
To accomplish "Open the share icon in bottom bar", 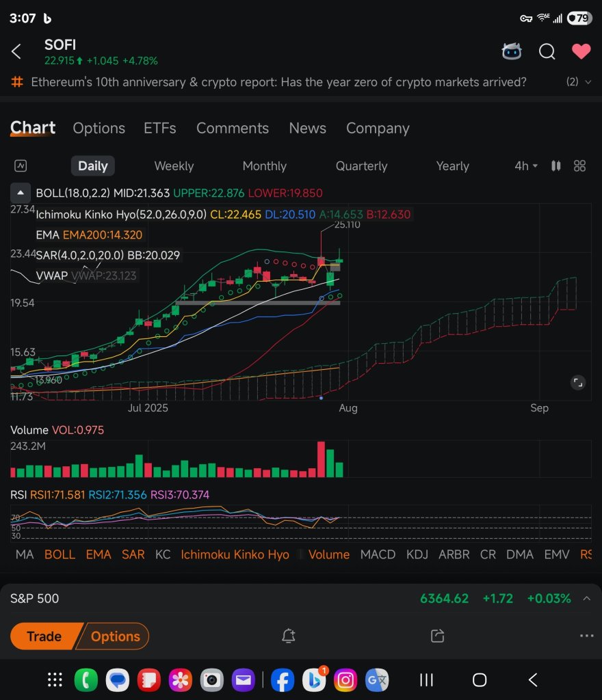I will [x=438, y=636].
